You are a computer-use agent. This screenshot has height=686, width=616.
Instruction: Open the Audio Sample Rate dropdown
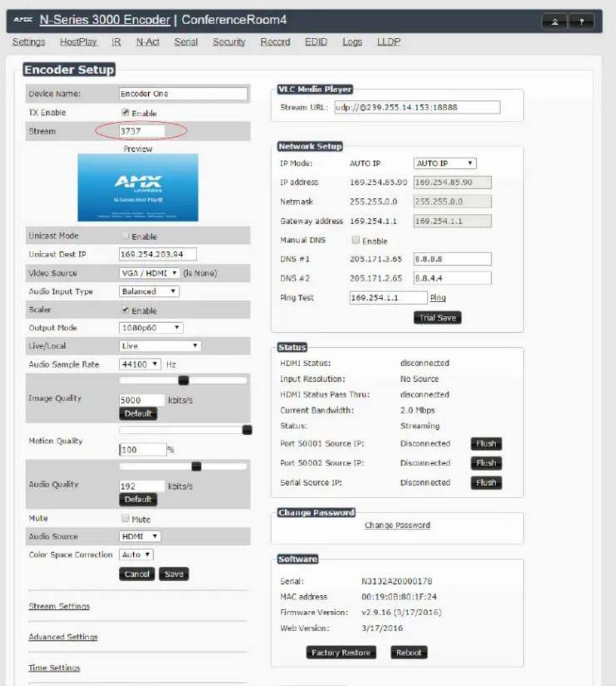point(139,364)
